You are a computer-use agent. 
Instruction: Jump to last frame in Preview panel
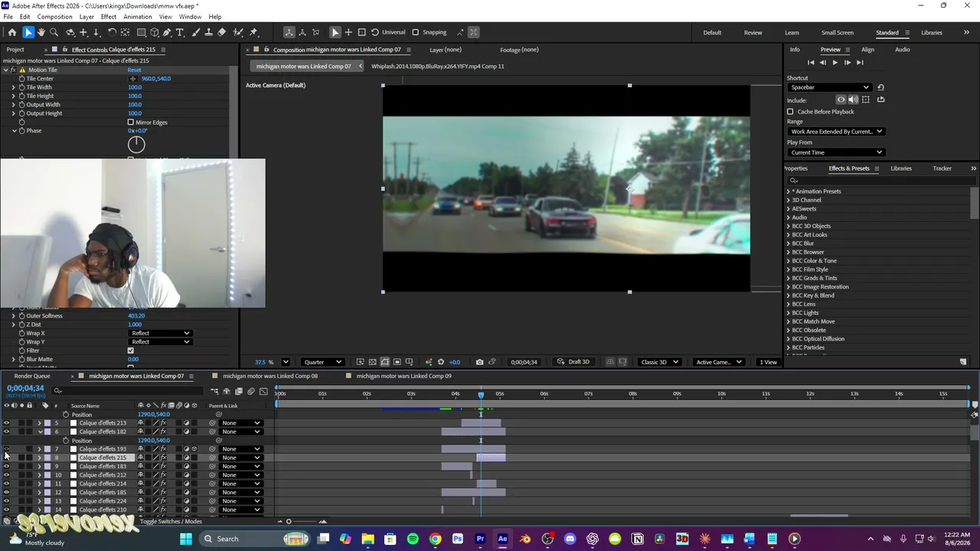click(x=860, y=63)
